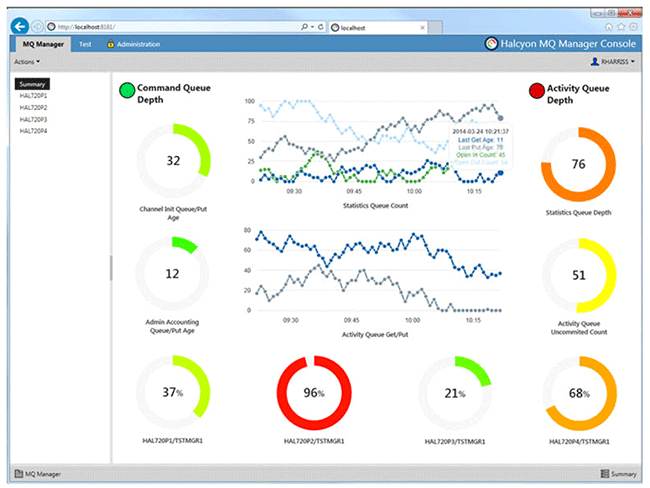Click green Command Queue Depth status indicator

127,90
